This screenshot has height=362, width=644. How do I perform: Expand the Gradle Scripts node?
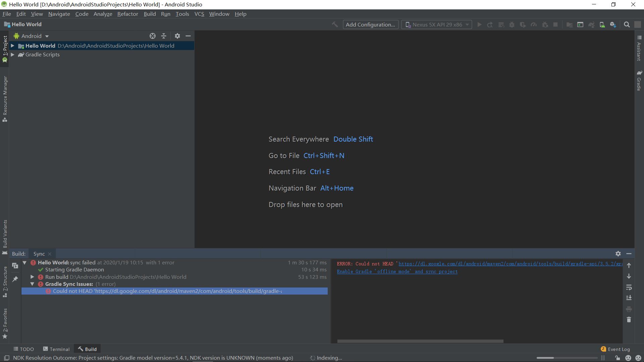tap(12, 54)
